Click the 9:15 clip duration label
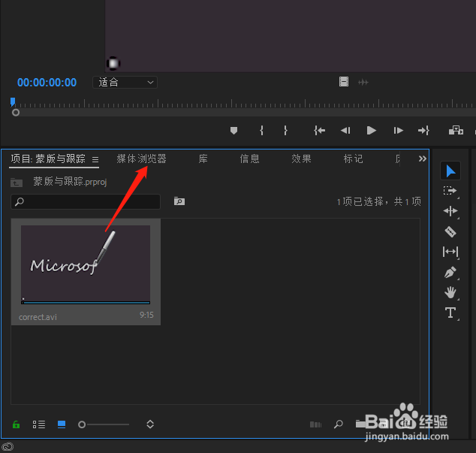 tap(146, 315)
